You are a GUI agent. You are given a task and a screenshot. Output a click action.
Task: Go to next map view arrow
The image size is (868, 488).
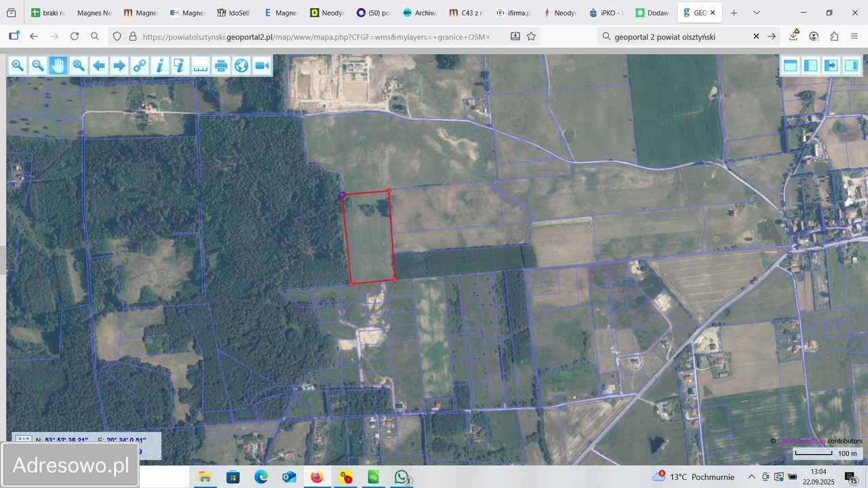pos(119,66)
